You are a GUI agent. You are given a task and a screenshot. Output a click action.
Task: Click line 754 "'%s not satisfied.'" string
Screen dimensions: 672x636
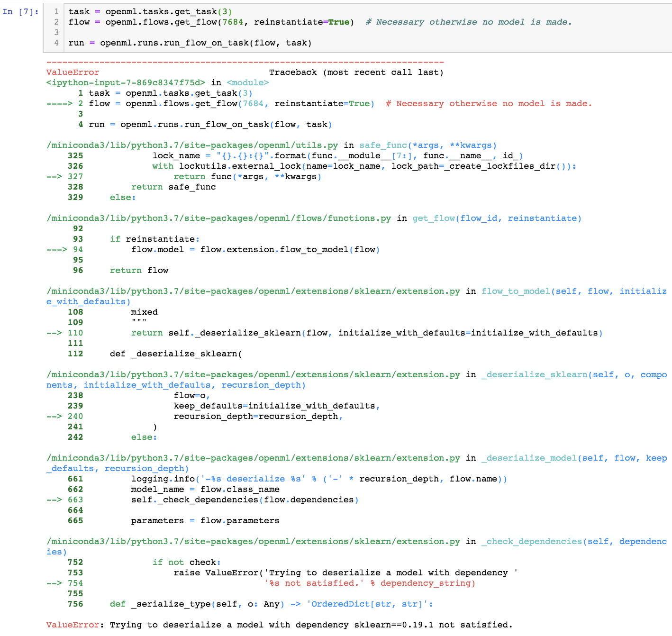coord(314,583)
